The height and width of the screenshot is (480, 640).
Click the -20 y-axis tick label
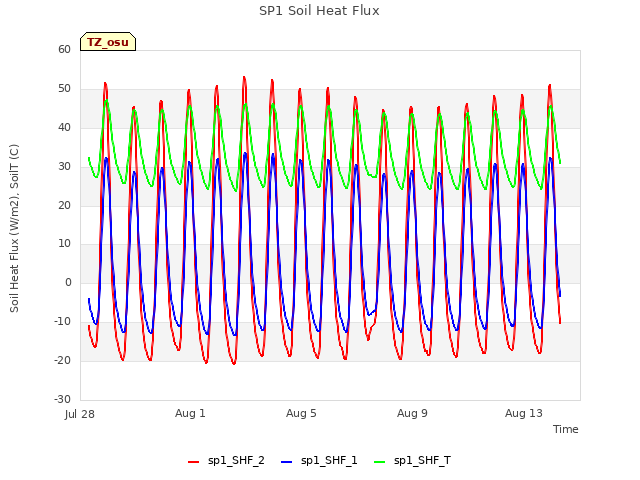tap(62, 360)
